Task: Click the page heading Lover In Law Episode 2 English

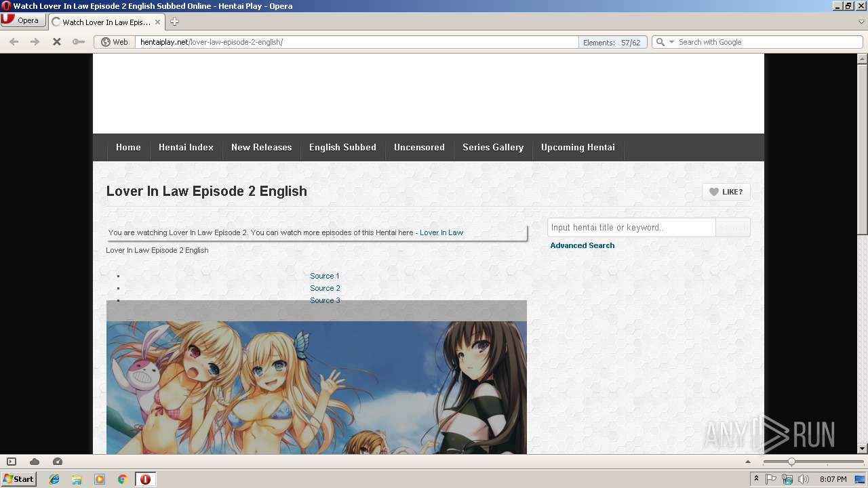Action: [207, 191]
